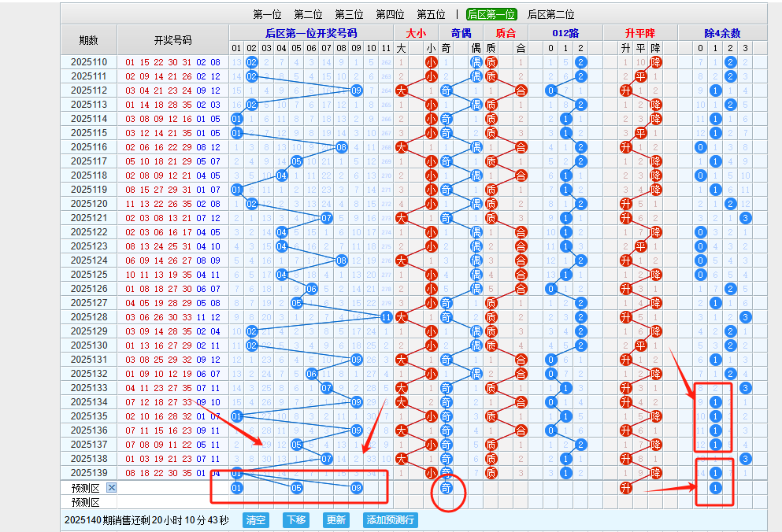The height and width of the screenshot is (532, 782).
Task: Click the 012路 ball 0 in row 2025126
Action: click(550, 289)
